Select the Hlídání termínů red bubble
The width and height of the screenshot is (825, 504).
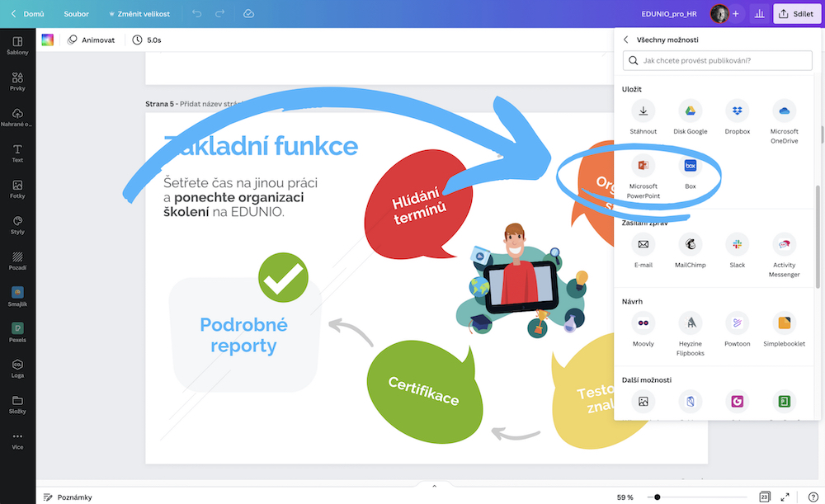(x=418, y=205)
